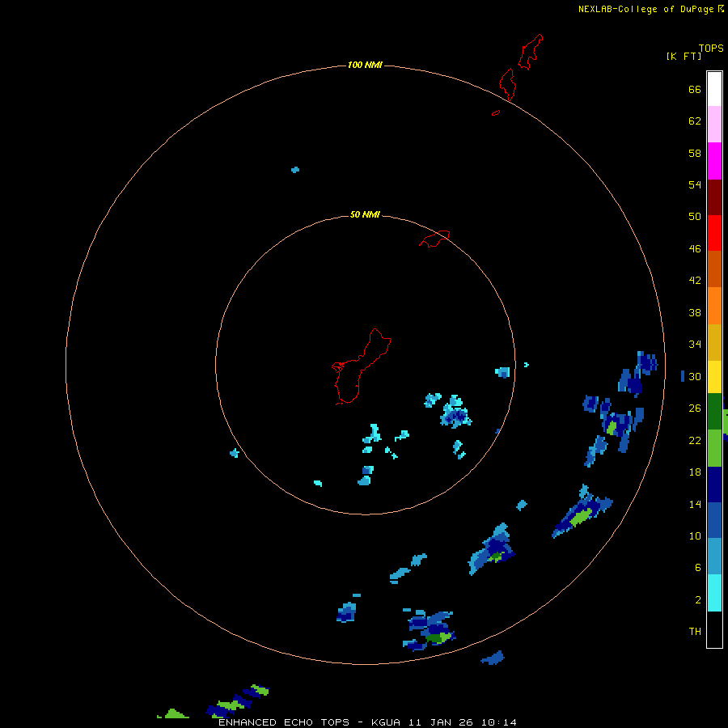Click the light green legend swatch

point(714,448)
